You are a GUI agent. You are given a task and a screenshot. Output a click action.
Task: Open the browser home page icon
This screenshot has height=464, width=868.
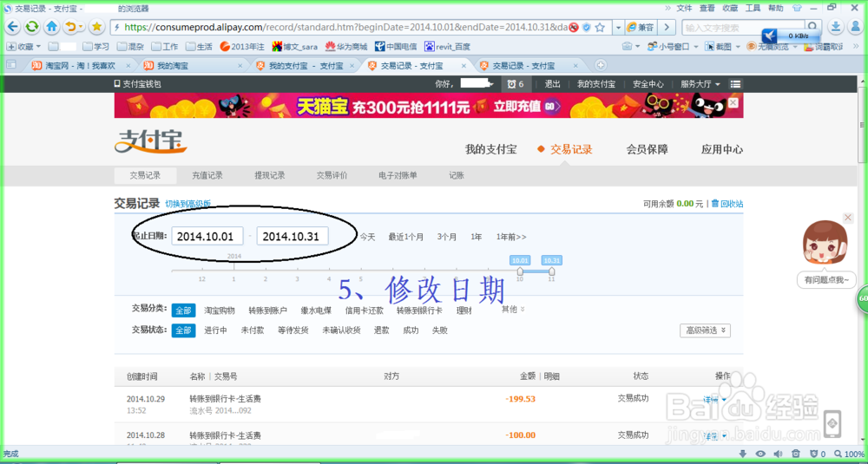[51, 27]
